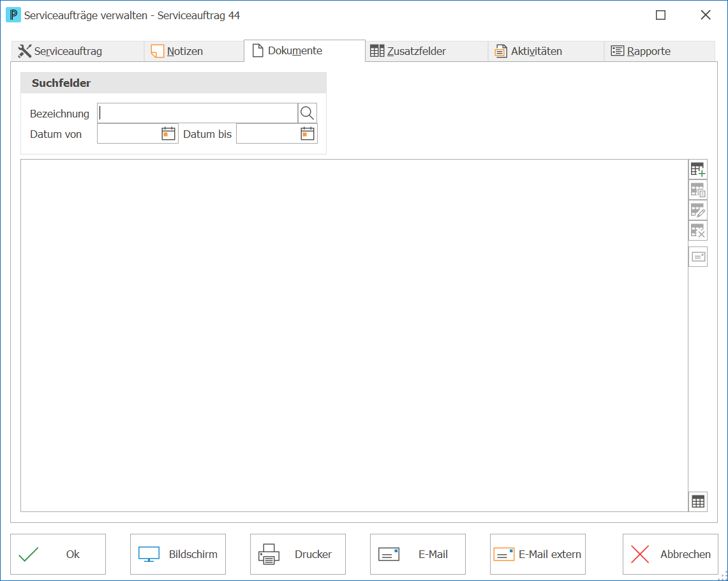Viewport: 728px width, 581px height.
Task: Click the envelope icon in side toolbar
Action: pos(698,257)
